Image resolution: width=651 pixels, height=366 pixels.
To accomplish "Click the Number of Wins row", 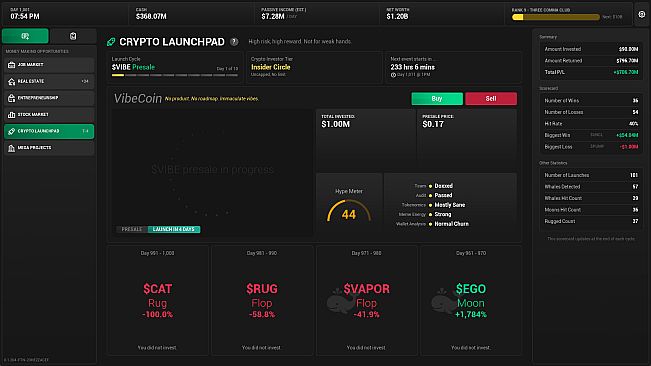I will click(591, 100).
